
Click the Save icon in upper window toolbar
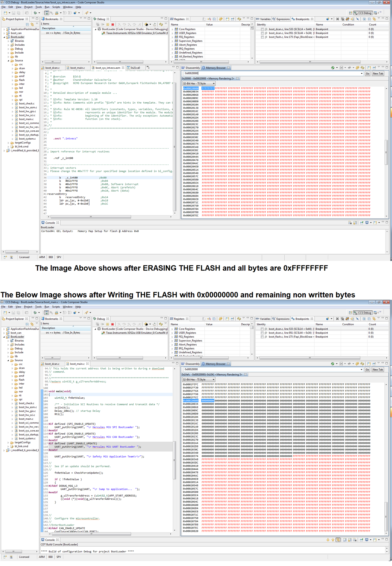pyautogui.click(x=13, y=13)
